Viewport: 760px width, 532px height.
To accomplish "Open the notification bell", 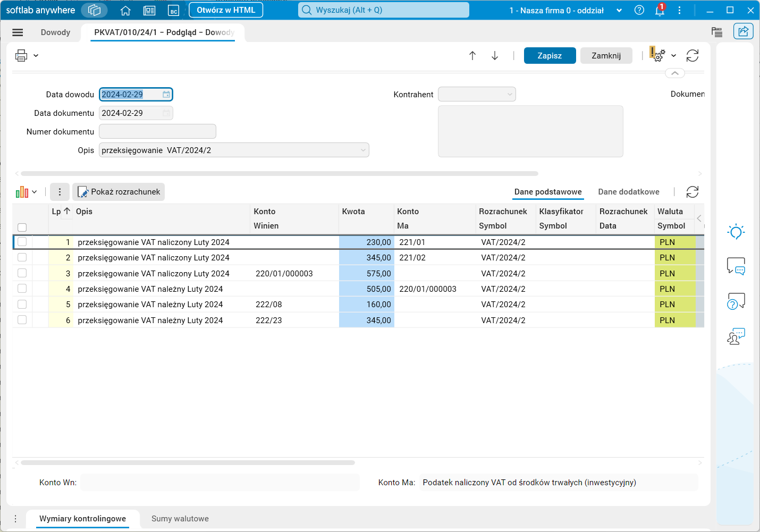I will tap(660, 10).
